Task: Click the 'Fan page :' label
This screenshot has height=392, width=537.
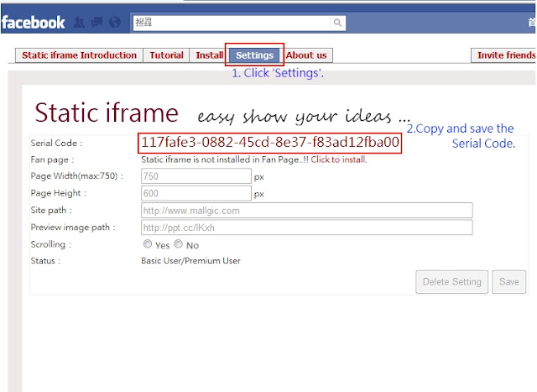Action: click(52, 159)
